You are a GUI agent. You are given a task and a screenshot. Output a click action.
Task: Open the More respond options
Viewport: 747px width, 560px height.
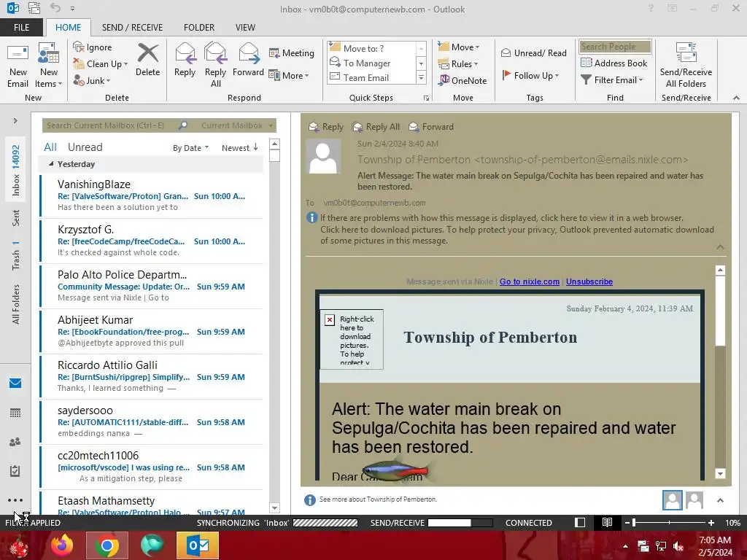pyautogui.click(x=289, y=75)
